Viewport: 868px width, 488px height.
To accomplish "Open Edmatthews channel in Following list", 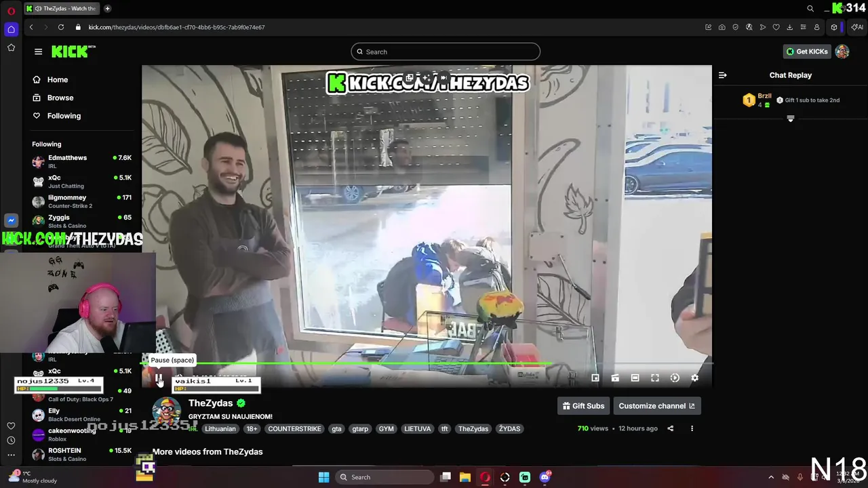I will [x=81, y=161].
